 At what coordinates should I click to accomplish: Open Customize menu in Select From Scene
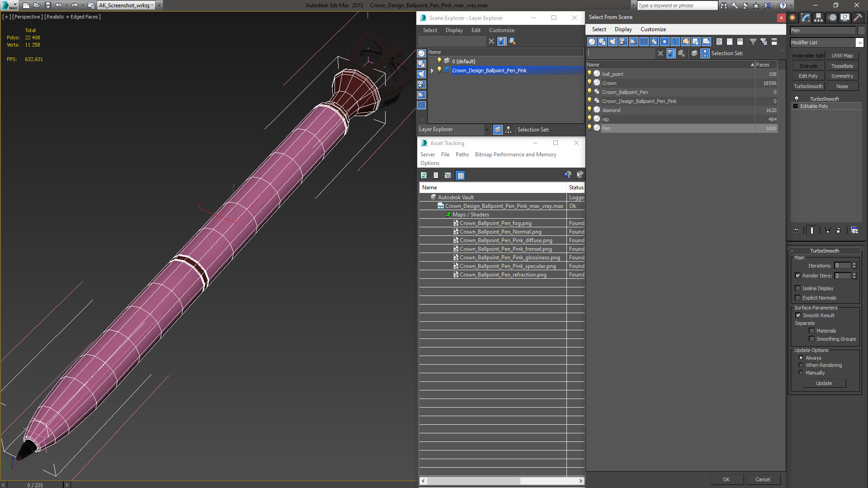coord(653,29)
